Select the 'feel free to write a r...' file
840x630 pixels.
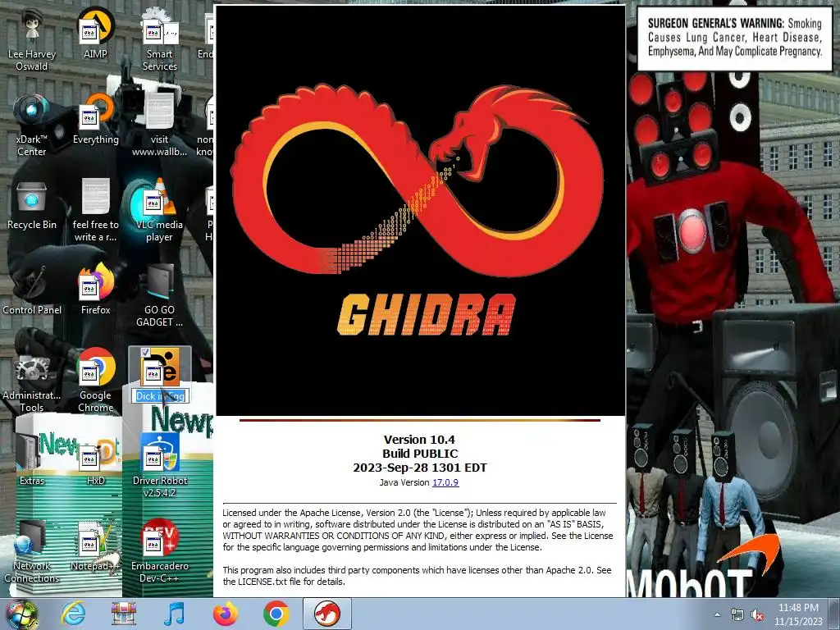(95, 211)
